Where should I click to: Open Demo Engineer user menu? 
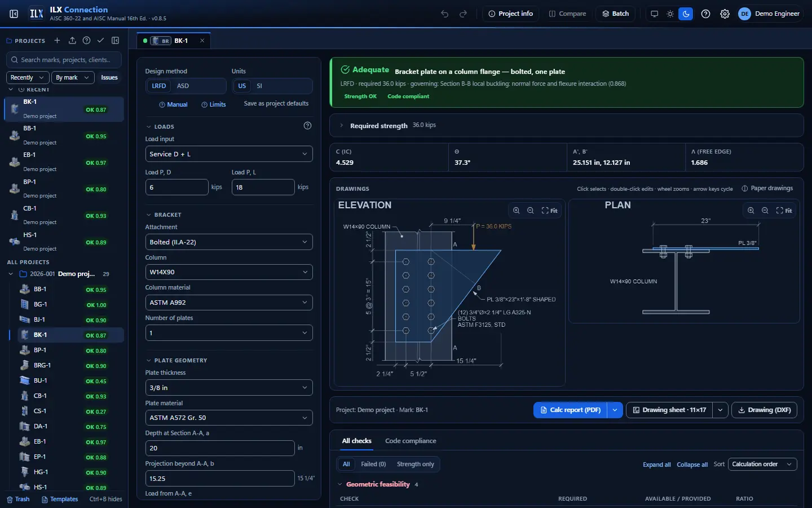point(770,14)
